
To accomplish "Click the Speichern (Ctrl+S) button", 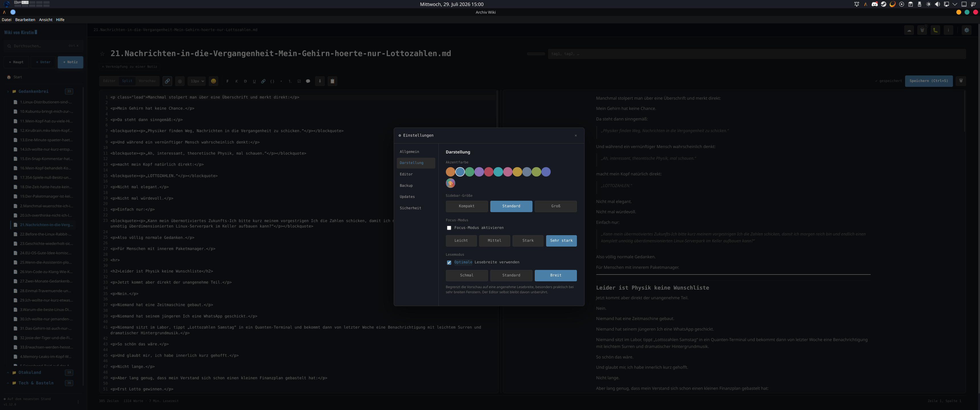I will tap(929, 81).
